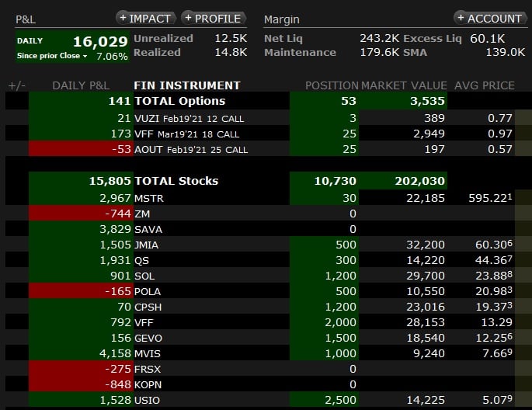The height and width of the screenshot is (410, 532).
Task: Click total stocks daily P&L 15,805
Action: pos(81,181)
